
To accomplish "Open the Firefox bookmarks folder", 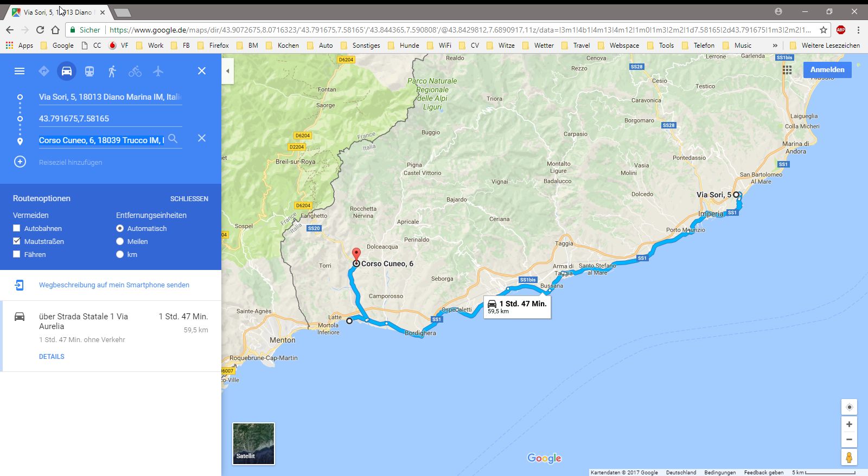I will coord(213,46).
